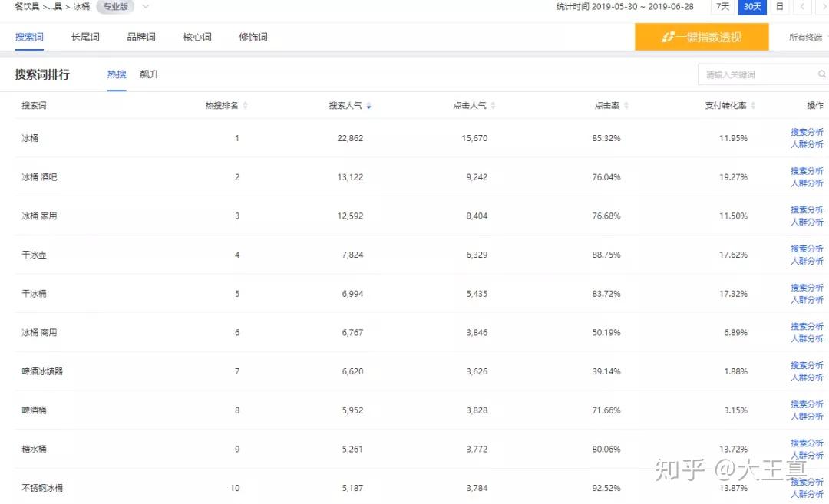Open 人群分析 for 啤酒桶

[807, 417]
